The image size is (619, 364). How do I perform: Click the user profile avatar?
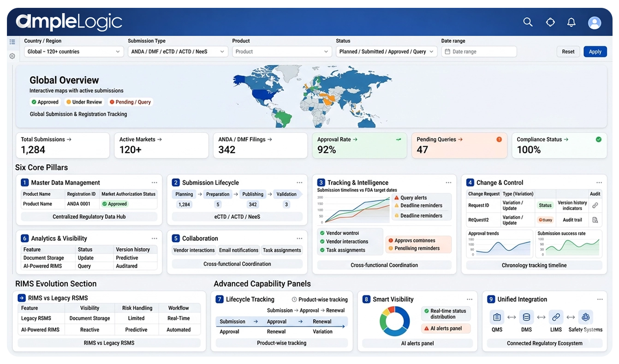tap(595, 23)
